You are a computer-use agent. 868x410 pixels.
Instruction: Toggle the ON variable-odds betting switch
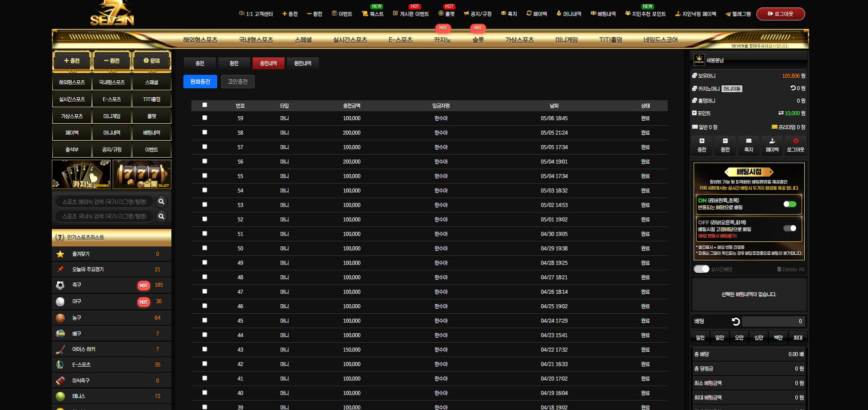point(790,204)
